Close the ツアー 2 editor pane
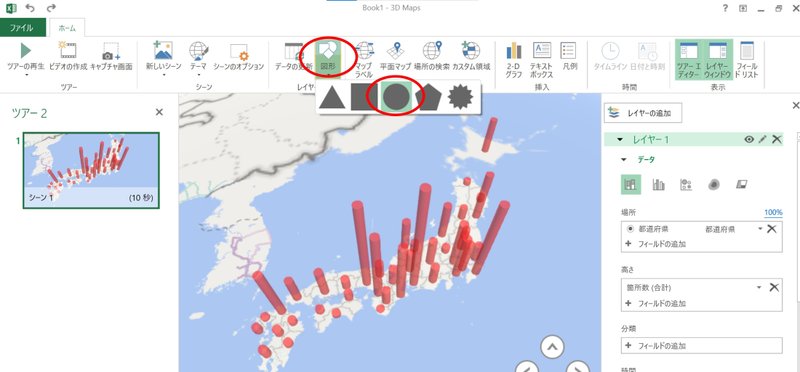Viewport: 800px width, 372px height. (159, 112)
